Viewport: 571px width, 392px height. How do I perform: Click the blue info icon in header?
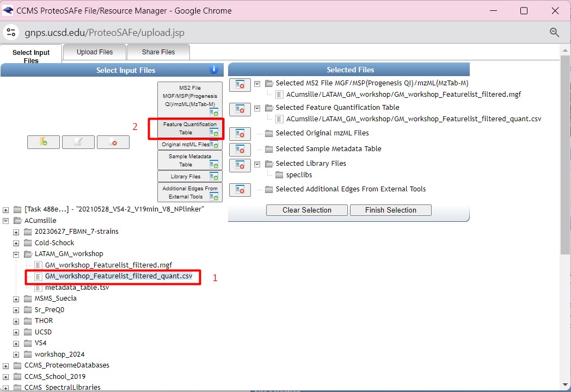tap(214, 70)
